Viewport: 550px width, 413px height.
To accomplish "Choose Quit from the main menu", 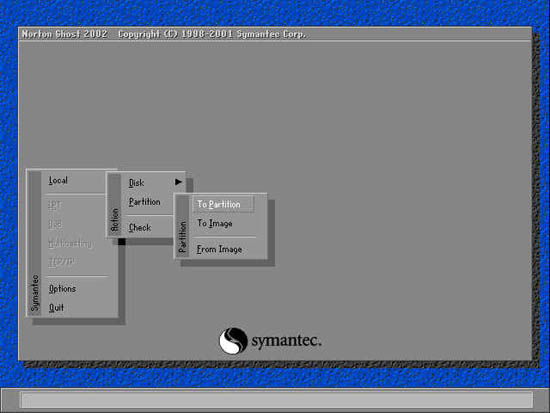I will click(x=56, y=308).
